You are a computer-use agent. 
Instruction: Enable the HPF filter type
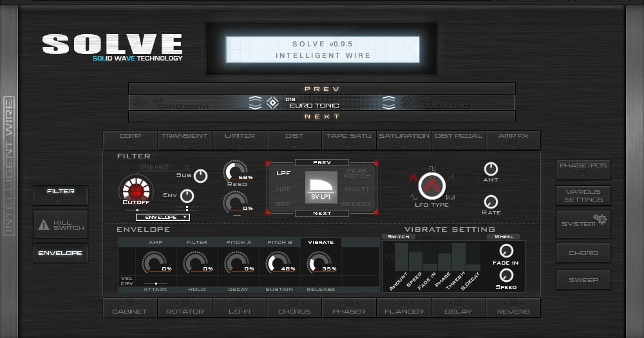283,189
